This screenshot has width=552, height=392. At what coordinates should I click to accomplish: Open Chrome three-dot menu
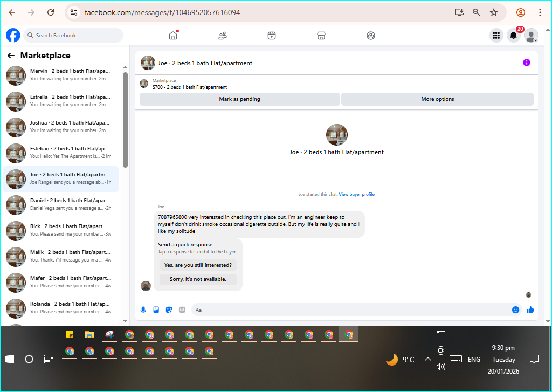pyautogui.click(x=540, y=12)
